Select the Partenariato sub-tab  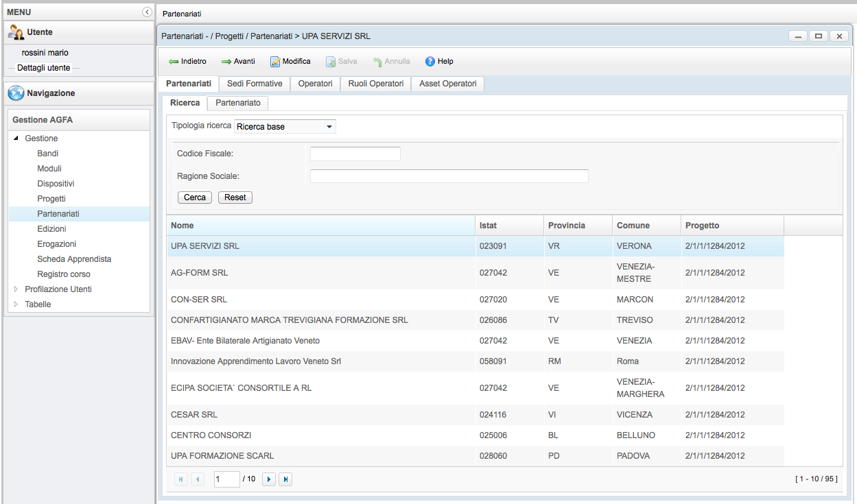click(238, 103)
